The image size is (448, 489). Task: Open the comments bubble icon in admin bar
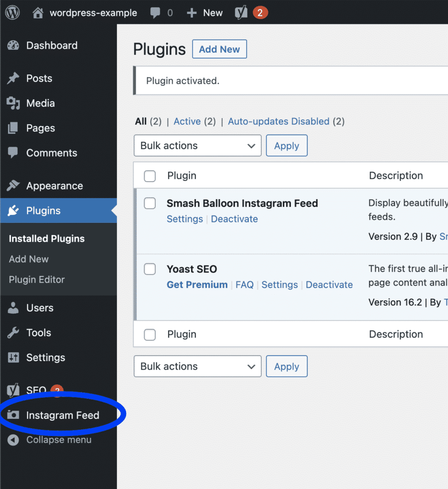[155, 13]
